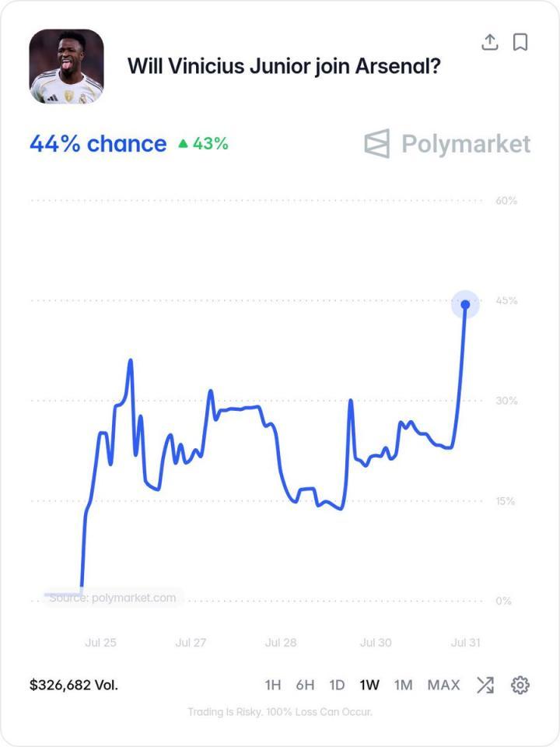Screen dimensions: 560x747
Task: Click the Polymarket logo icon
Action: pyautogui.click(x=377, y=143)
